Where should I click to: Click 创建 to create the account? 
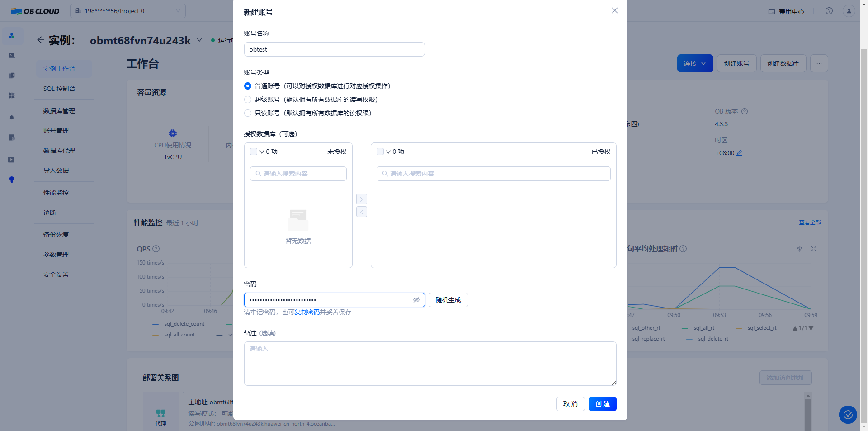point(602,404)
